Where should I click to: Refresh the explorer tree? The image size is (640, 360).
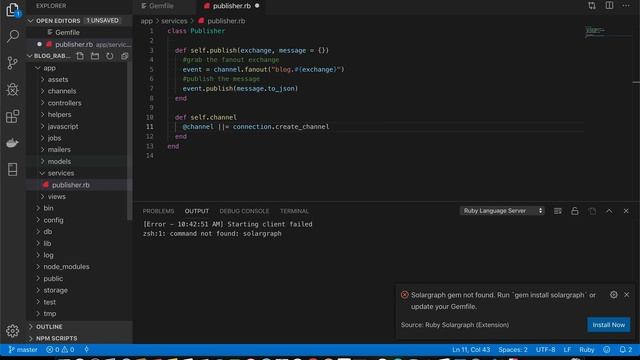pos(110,56)
